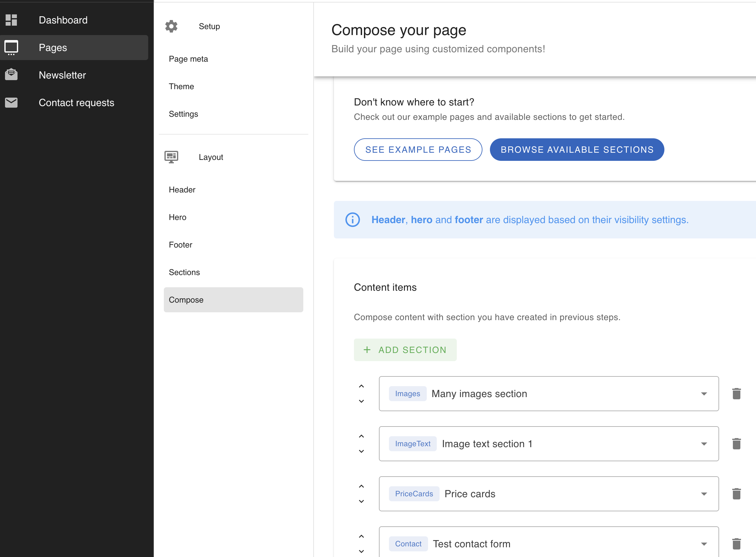
Task: Click the See Example Pages button
Action: point(418,149)
